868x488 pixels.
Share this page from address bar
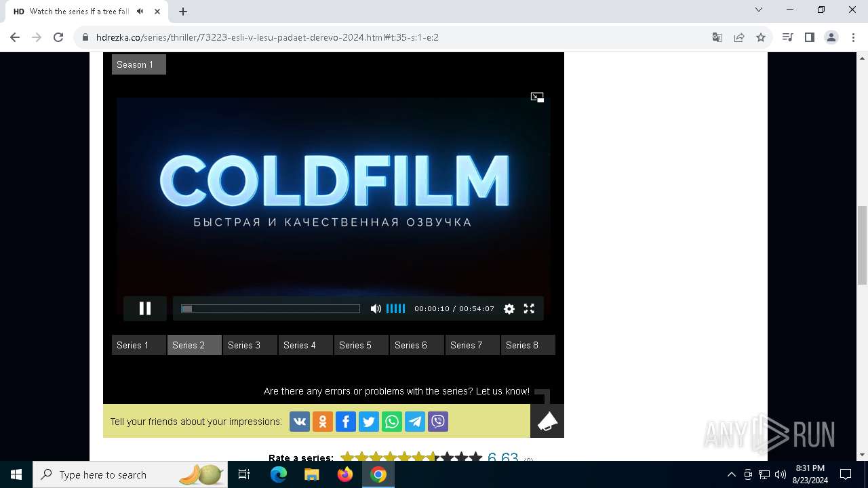pyautogui.click(x=739, y=37)
